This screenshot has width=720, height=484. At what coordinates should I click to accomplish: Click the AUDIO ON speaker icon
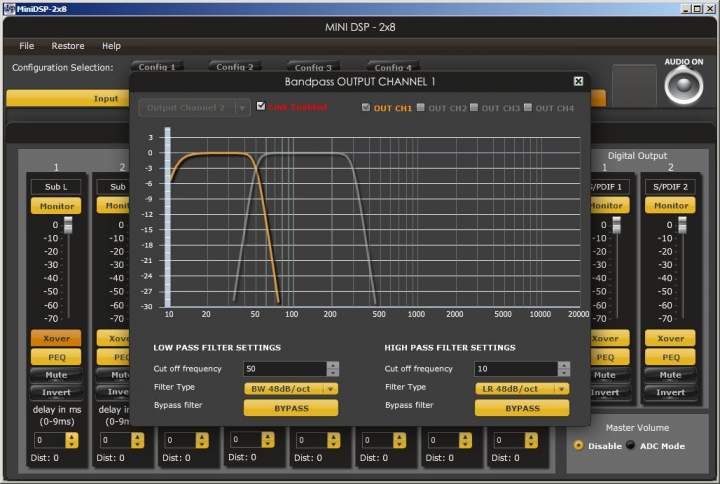[684, 86]
